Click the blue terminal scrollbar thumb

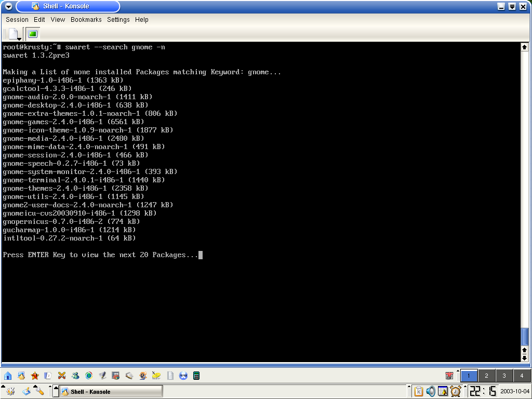[525, 337]
